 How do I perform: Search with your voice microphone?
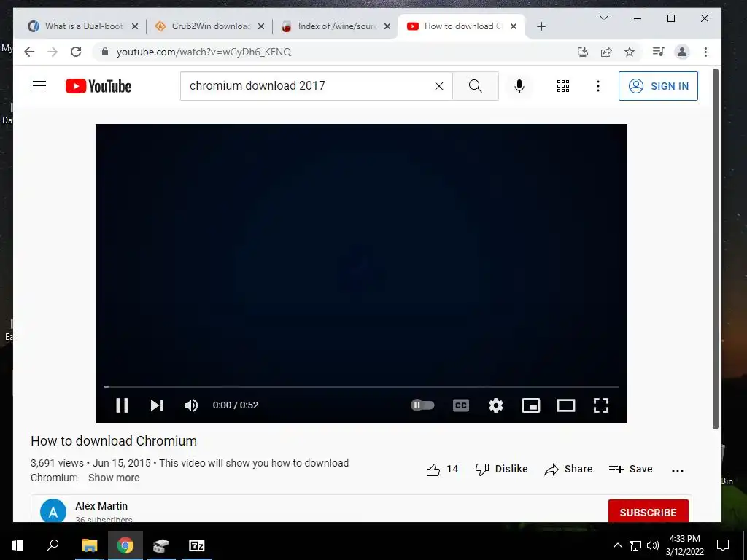point(519,86)
